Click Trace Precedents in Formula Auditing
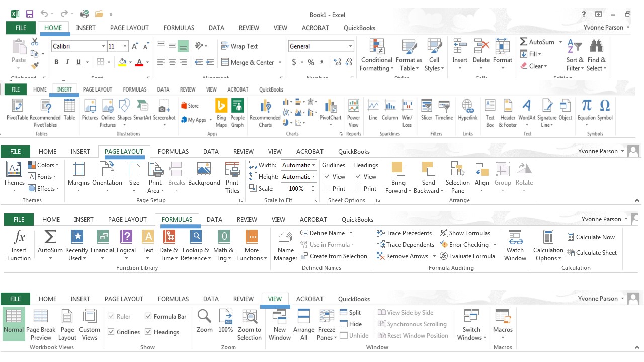The height and width of the screenshot is (362, 644). point(405,233)
